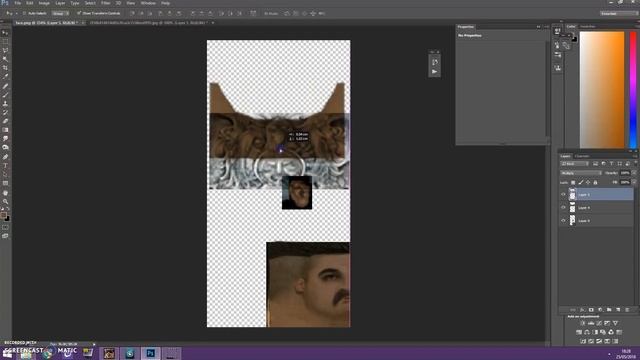Open the blend mode dropdown
Viewport: 640px width, 360px height.
tap(581, 173)
